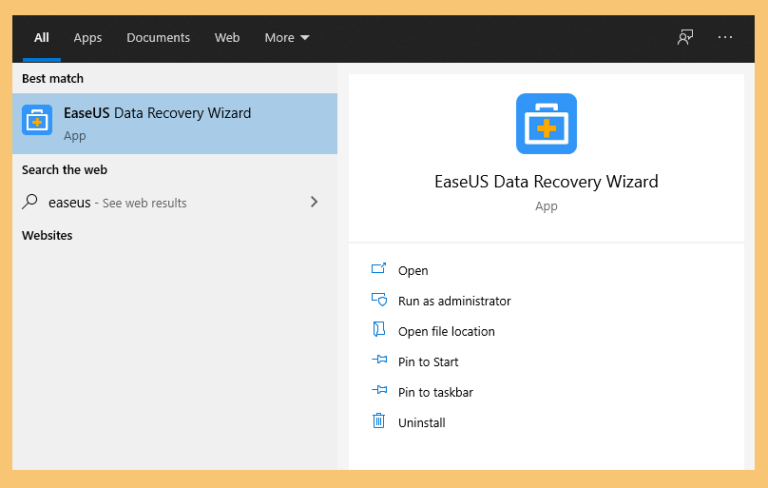The width and height of the screenshot is (768, 488).
Task: Click the EaseUS Data Recovery Wizard title in the preview pane
Action: pyautogui.click(x=546, y=182)
